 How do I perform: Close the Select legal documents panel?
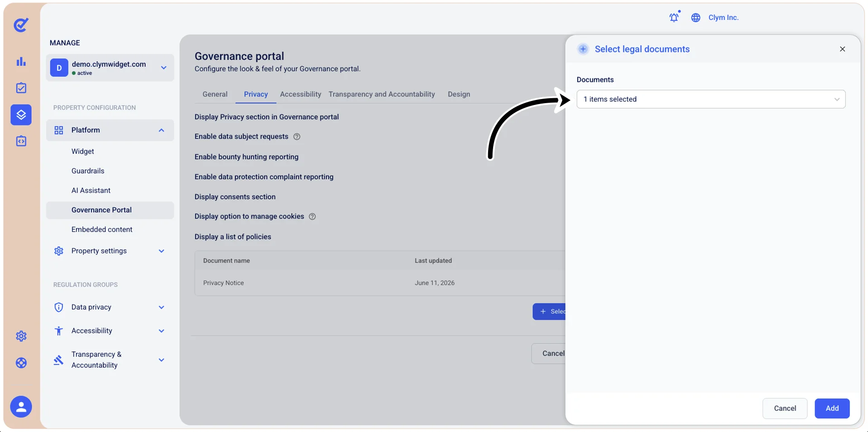pos(843,49)
